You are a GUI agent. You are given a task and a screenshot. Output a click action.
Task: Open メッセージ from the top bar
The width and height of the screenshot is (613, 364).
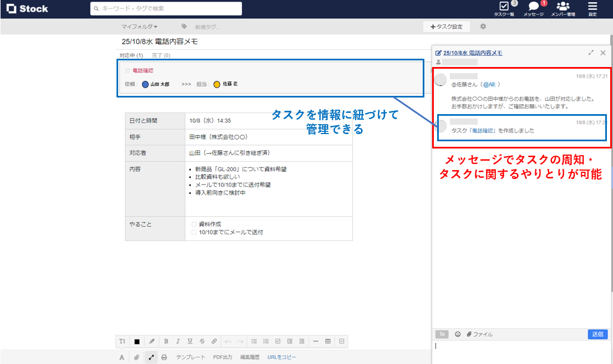533,8
